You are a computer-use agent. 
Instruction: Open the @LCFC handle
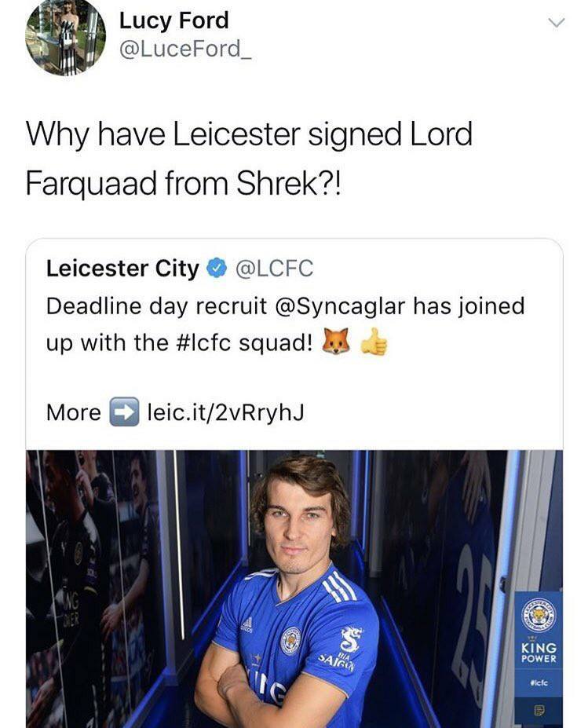(275, 269)
